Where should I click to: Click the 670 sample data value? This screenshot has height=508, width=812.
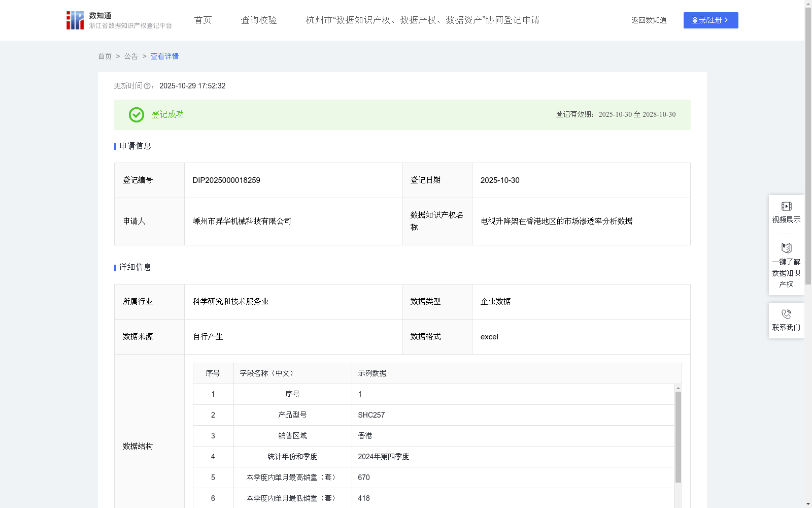364,478
